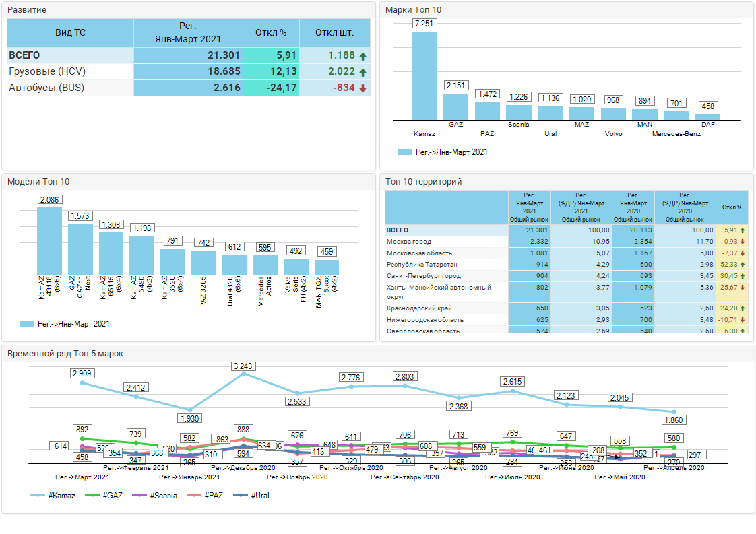Image resolution: width=756 pixels, height=534 pixels.
Task: Click green up arrow in Грузовые (HCV) row
Action: pos(363,72)
